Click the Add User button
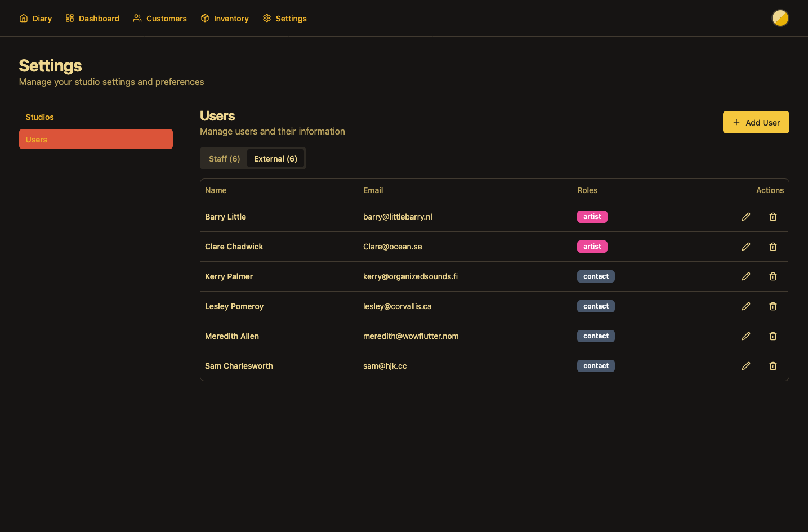 point(756,122)
